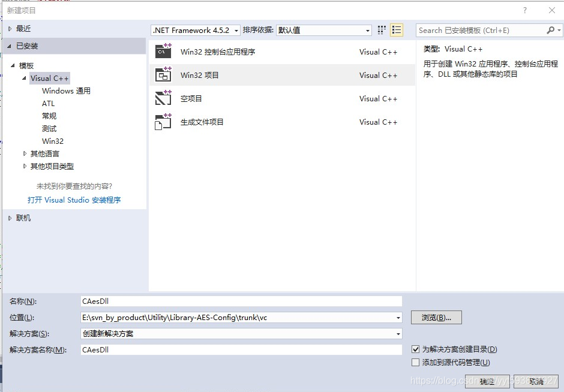Enable 添加到源代码管理 checkbox
Image resolution: width=564 pixels, height=392 pixels.
(x=415, y=362)
